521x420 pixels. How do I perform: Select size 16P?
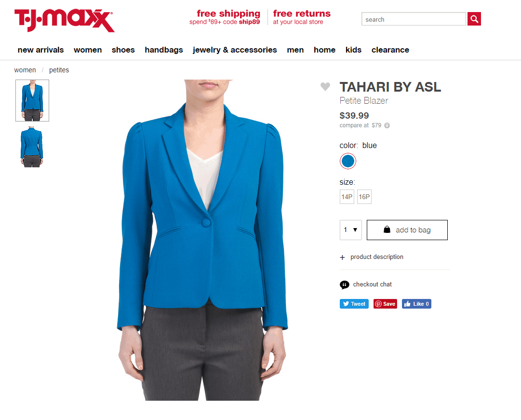tap(364, 197)
